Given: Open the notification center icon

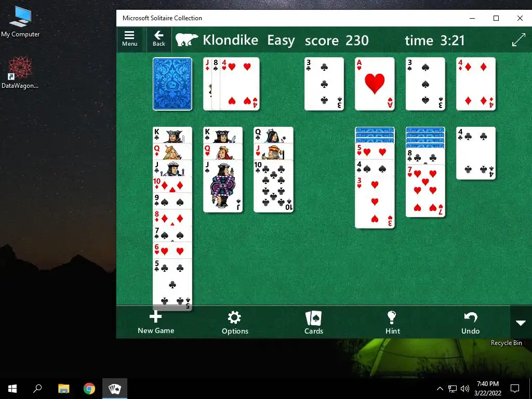Looking at the screenshot, I should (515, 389).
